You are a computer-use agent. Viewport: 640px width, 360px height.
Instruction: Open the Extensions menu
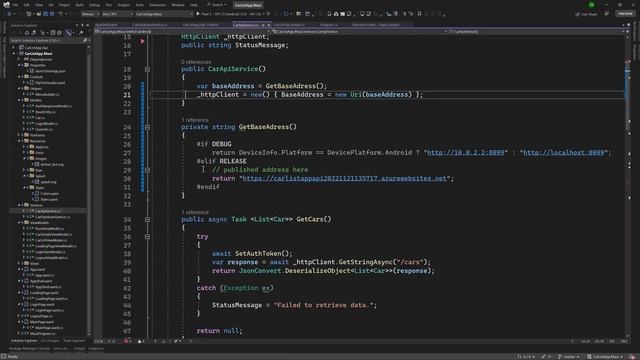tap(157, 5)
